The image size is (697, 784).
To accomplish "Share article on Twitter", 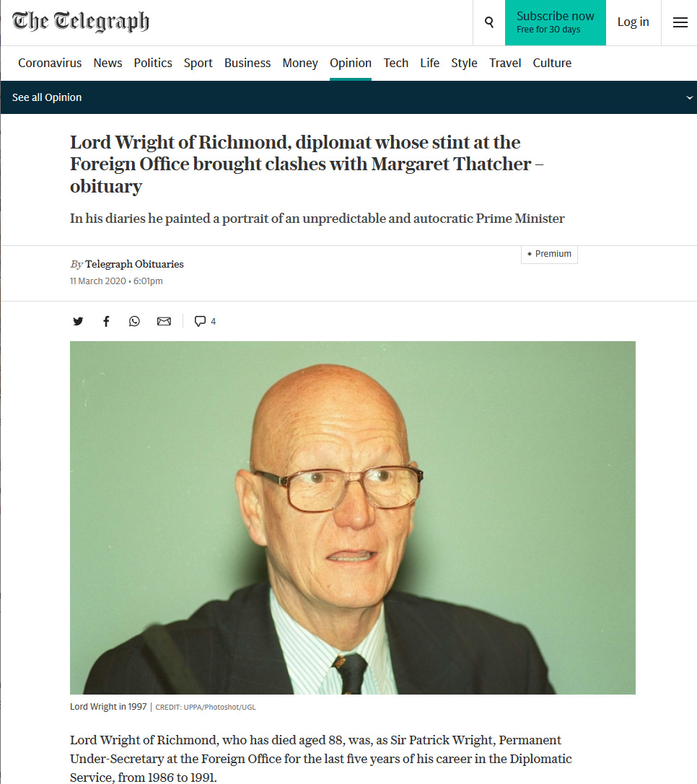I will coord(78,321).
